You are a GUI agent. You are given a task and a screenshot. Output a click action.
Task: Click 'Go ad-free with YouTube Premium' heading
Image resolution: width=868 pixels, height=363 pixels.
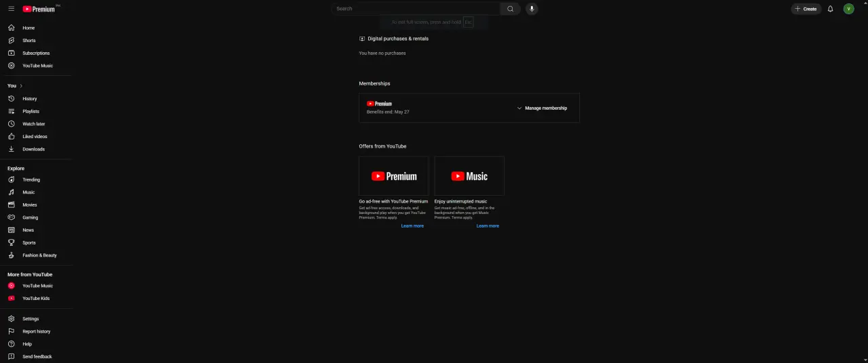(393, 201)
